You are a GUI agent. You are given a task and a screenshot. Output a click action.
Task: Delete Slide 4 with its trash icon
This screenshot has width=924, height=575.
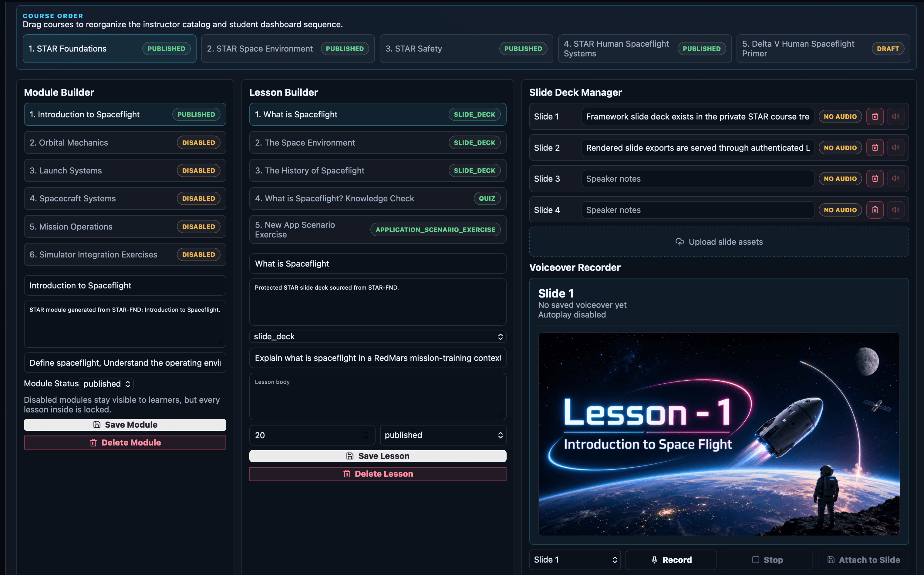(875, 210)
